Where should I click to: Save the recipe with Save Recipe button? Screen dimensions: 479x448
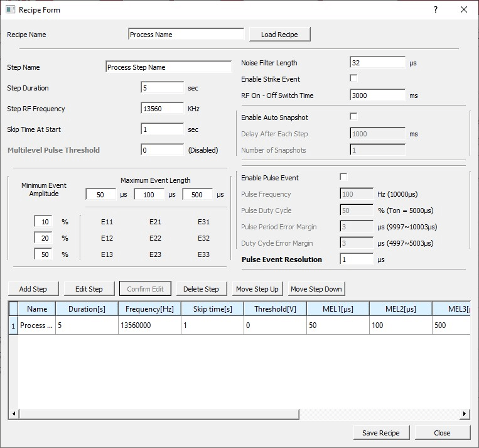click(x=380, y=432)
